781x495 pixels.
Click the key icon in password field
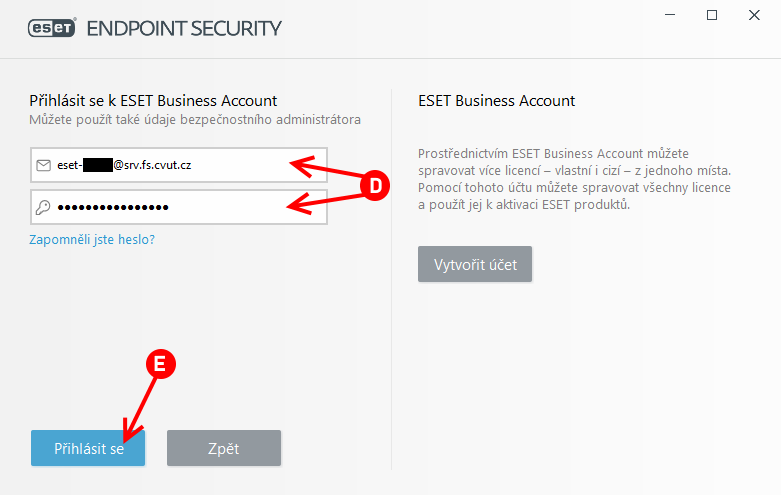[x=43, y=207]
